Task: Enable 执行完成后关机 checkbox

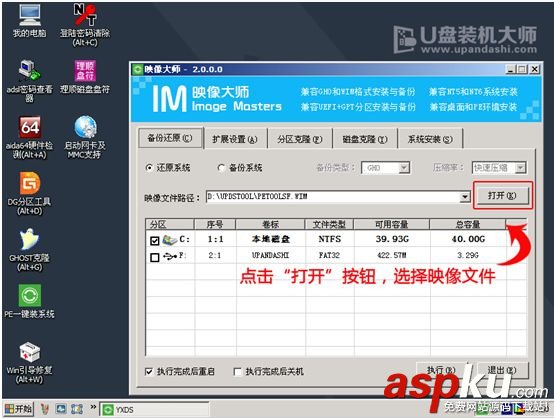Action: [x=238, y=371]
